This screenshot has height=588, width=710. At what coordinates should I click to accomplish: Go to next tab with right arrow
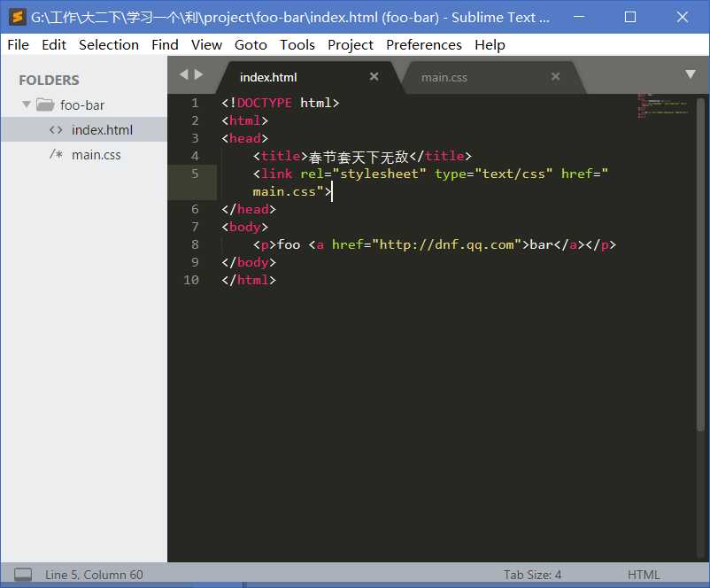(198, 74)
